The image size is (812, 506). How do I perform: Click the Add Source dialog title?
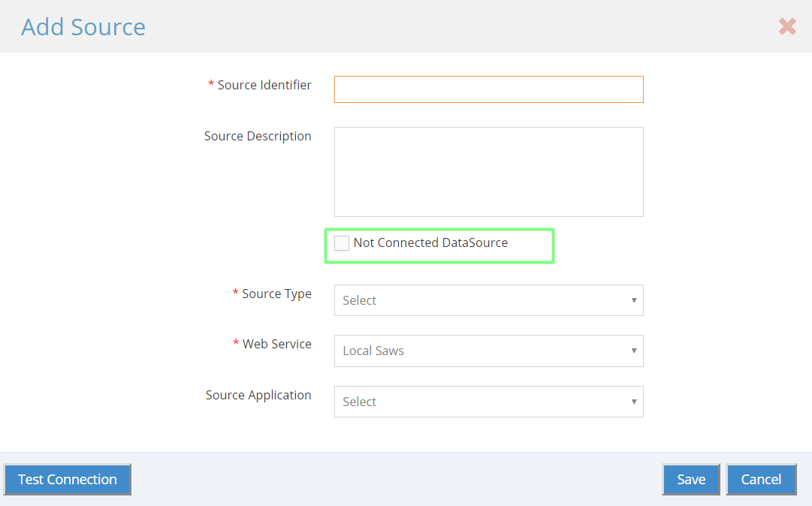pos(83,27)
